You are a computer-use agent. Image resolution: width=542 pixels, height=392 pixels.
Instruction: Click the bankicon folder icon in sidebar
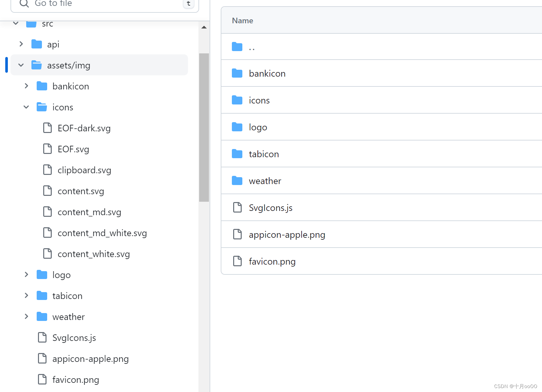point(42,86)
